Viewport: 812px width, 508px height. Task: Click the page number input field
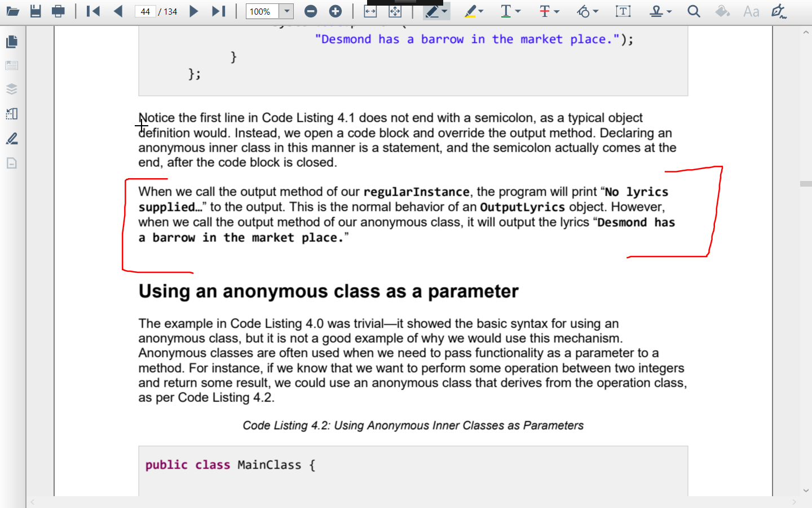[x=145, y=11]
